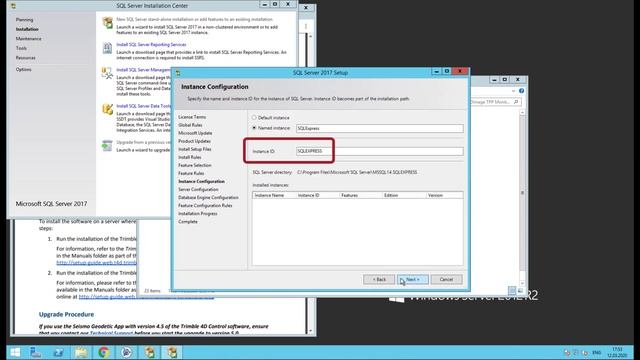The width and height of the screenshot is (640, 360).
Task: Click the search box in the right background window
Action: coord(495,102)
